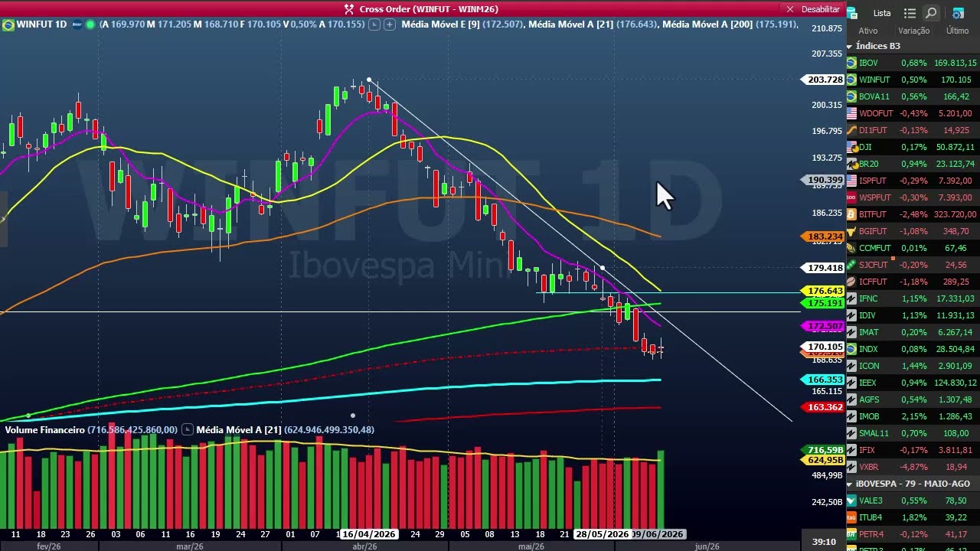Open watchlist settings gear icon
This screenshot has width=980, height=551.
tap(958, 13)
